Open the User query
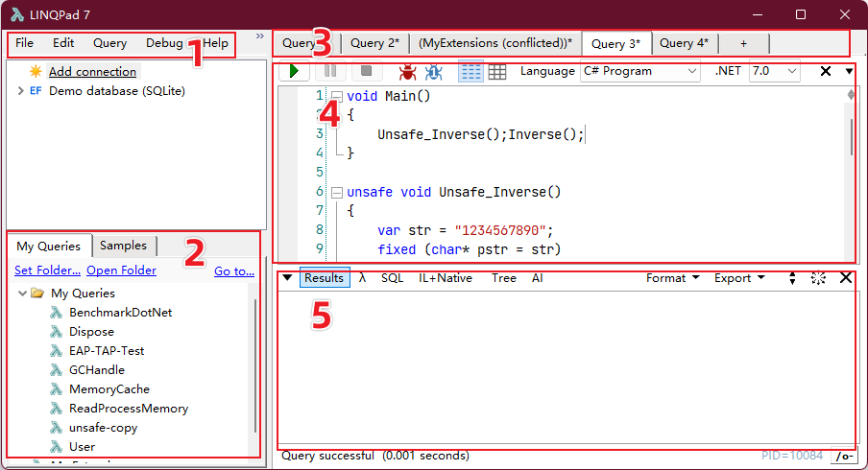This screenshot has width=868, height=470. point(82,447)
